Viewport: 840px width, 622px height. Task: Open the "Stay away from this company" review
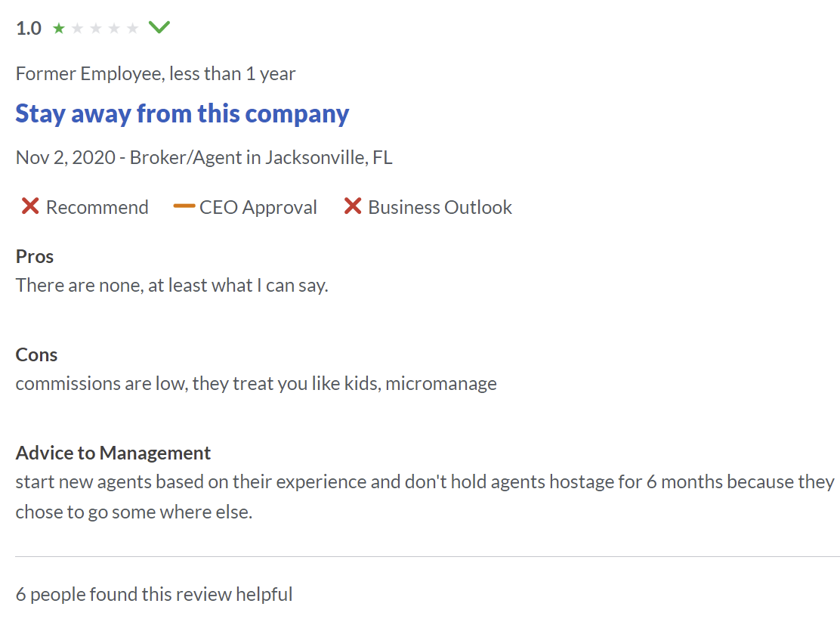tap(182, 113)
